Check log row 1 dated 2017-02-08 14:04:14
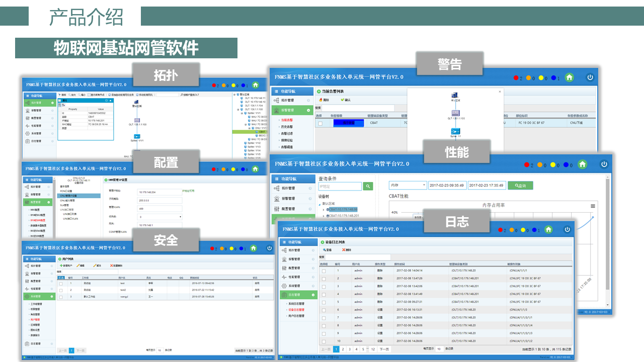The width and height of the screenshot is (644, 362). tap(324, 270)
